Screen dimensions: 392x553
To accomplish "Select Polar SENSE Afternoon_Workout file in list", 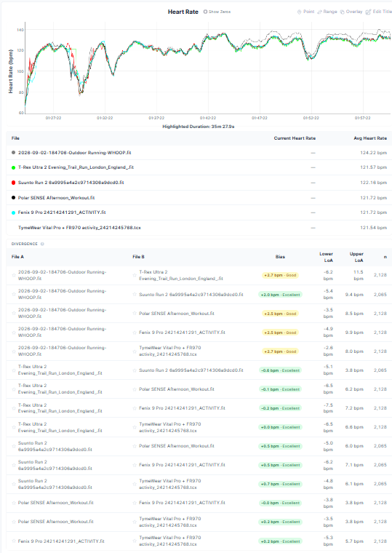I will 57,197.
